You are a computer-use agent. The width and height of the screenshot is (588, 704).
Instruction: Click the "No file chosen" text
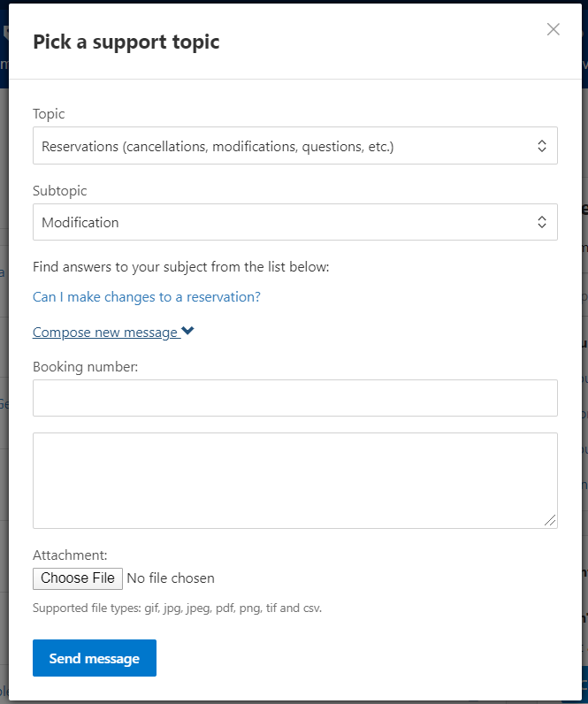[x=171, y=578]
